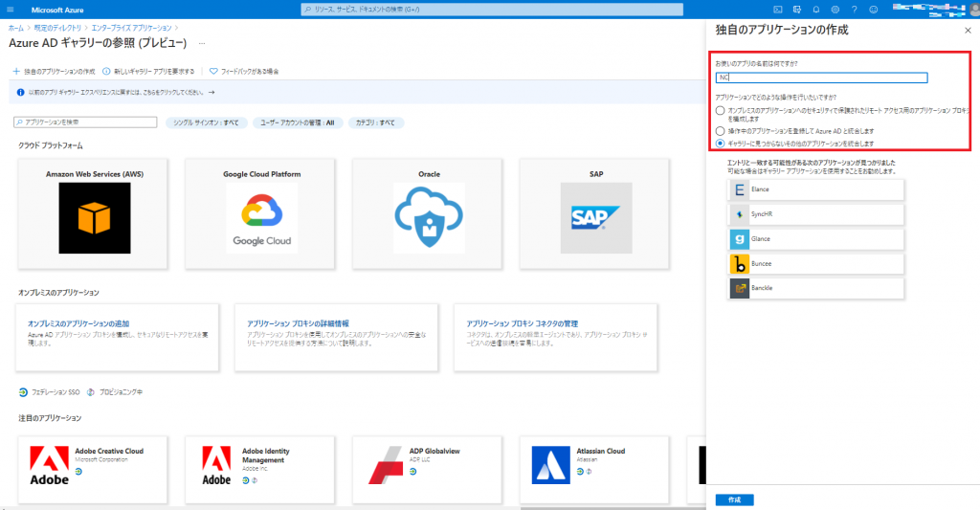
Task: Select the Adobe Creative Cloud logo
Action: click(50, 466)
